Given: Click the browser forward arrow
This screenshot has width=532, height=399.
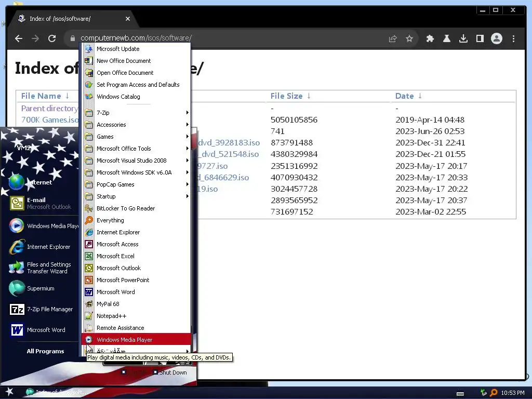Looking at the screenshot, I should pyautogui.click(x=35, y=38).
